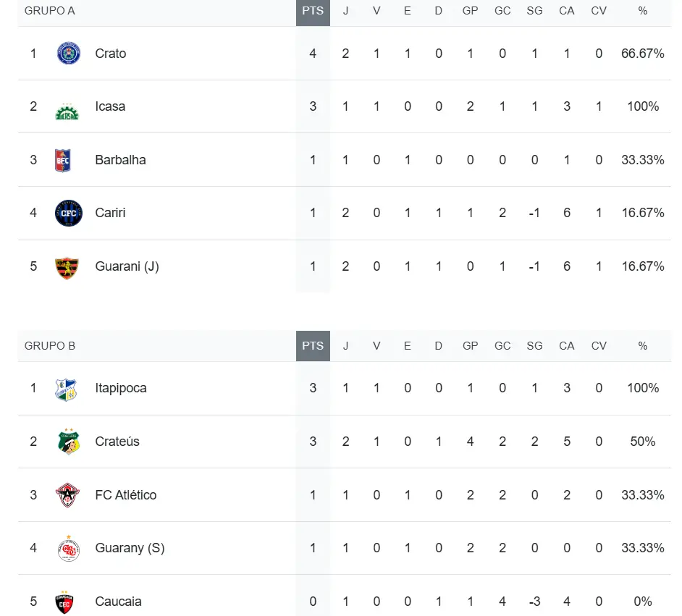This screenshot has height=616, width=682.
Task: Click the GRUPO A table header label
Action: pyautogui.click(x=49, y=12)
